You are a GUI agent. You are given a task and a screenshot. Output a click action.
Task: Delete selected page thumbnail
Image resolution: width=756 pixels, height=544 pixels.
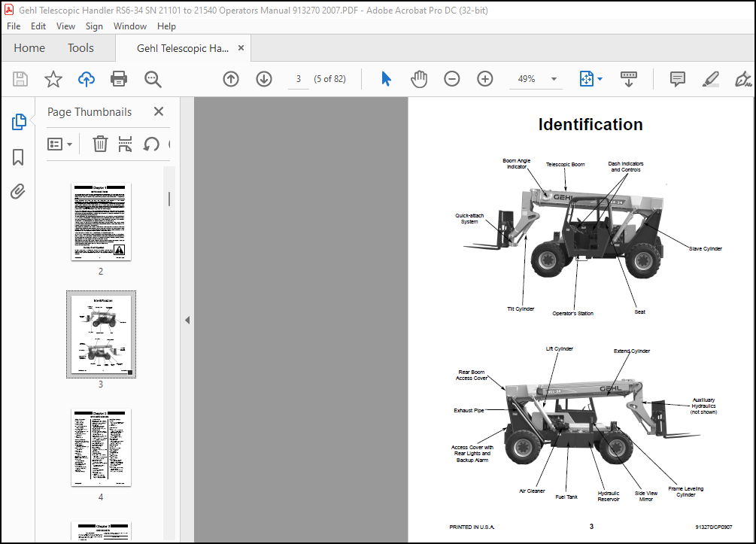(100, 144)
